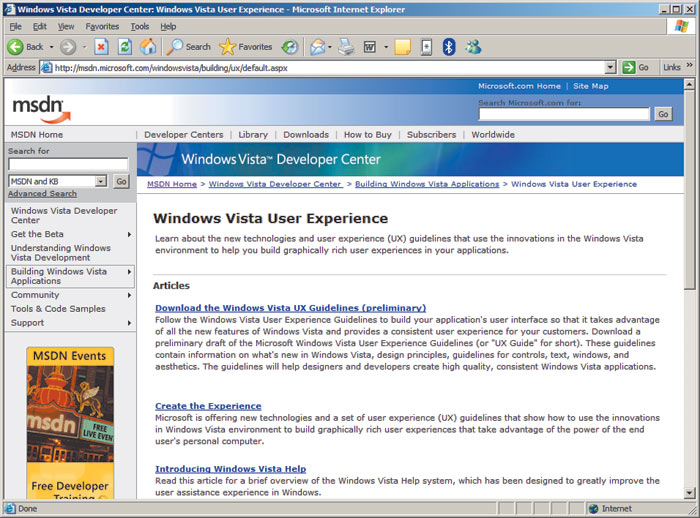
Task: Expand the Building Windows Vista Applications arrow
Action: pyautogui.click(x=129, y=272)
